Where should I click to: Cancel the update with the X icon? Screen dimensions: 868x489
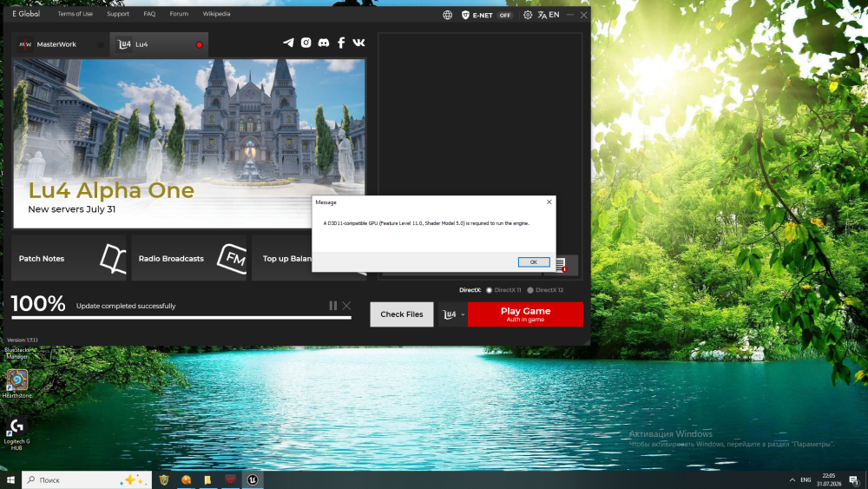(346, 306)
